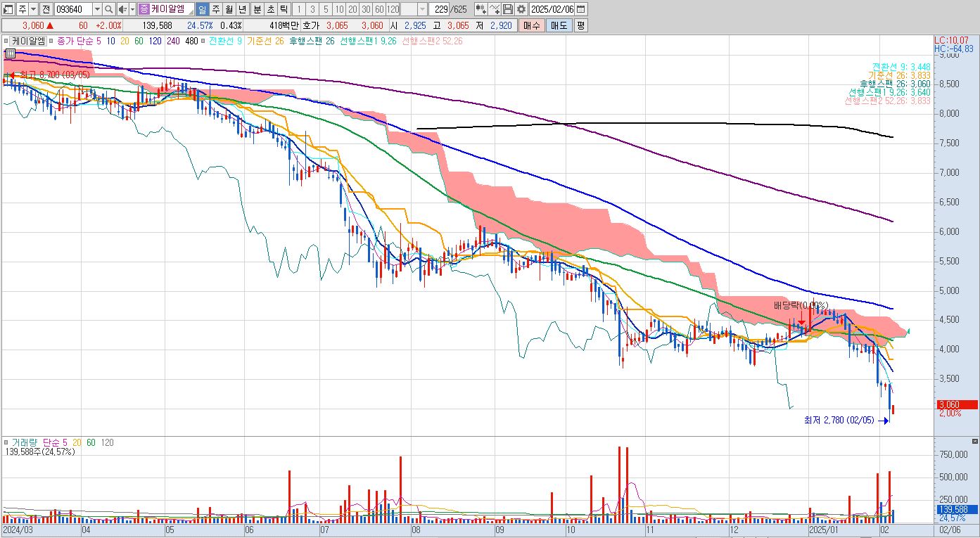The image size is (980, 538).
Task: Click the 거래량 volume legend label
Action: (23, 442)
